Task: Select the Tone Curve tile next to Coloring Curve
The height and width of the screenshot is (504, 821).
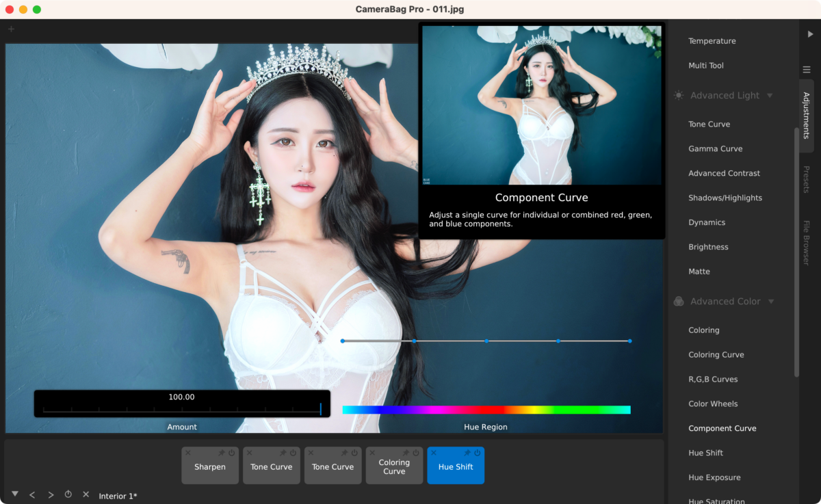Action: (333, 466)
